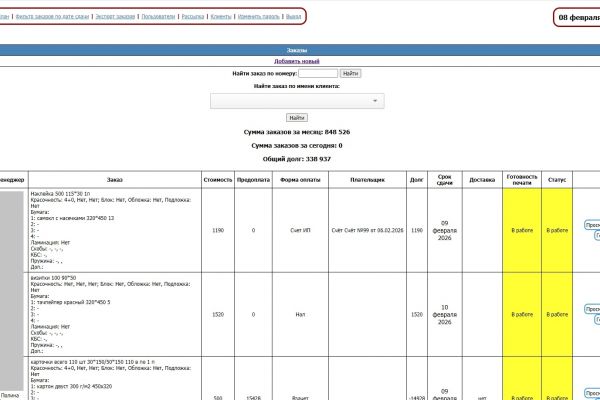Click paper line '1: тачлайнер красный 320*450 5'
Viewport: 600px width, 400px height.
70,302
